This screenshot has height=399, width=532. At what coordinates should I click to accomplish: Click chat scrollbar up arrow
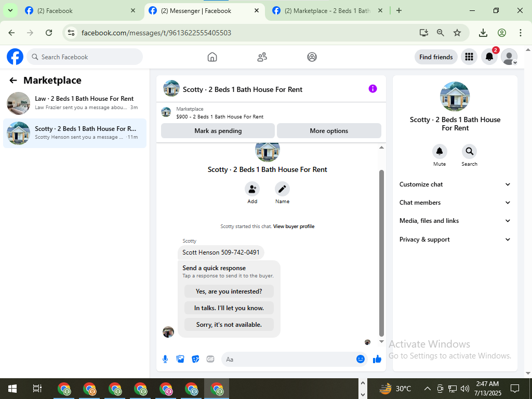381,147
